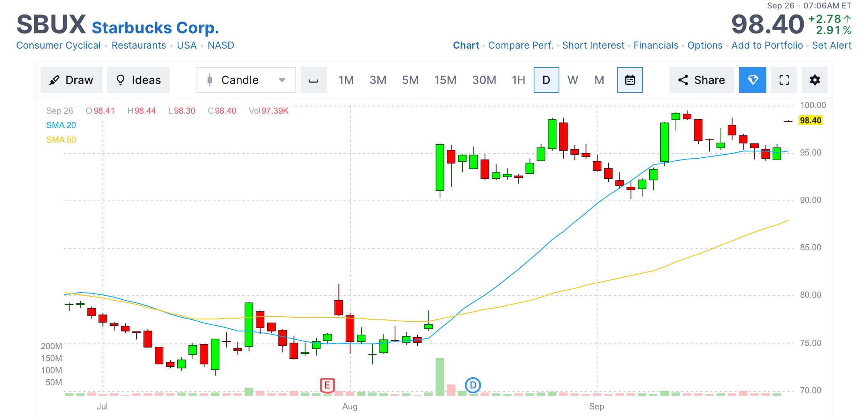Open the Options page
868x419 pixels.
click(705, 45)
